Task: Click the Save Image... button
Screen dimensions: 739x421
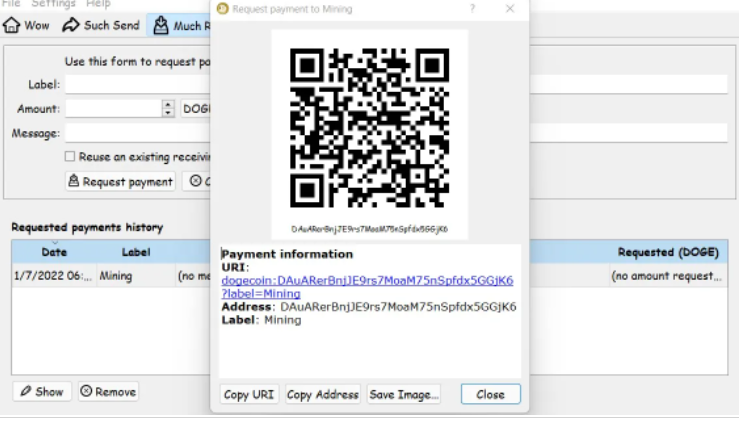Action: (x=404, y=395)
